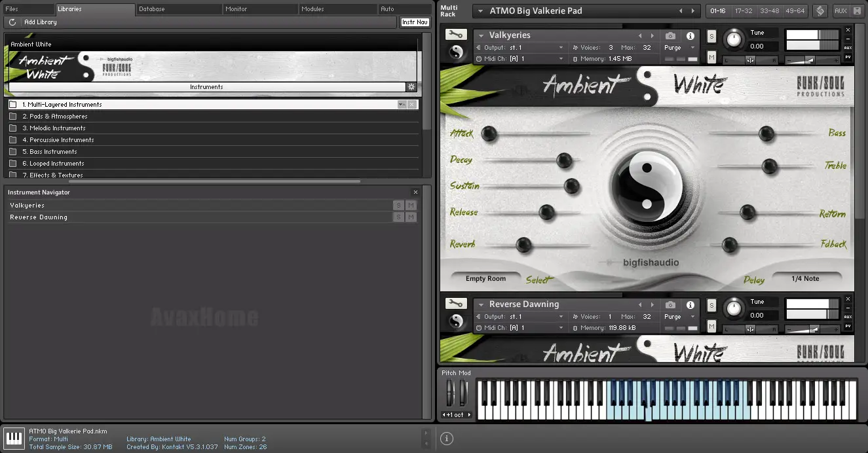Load next Reverse Dawning preset arrow
Image resolution: width=868 pixels, height=453 pixels.
[x=652, y=305]
